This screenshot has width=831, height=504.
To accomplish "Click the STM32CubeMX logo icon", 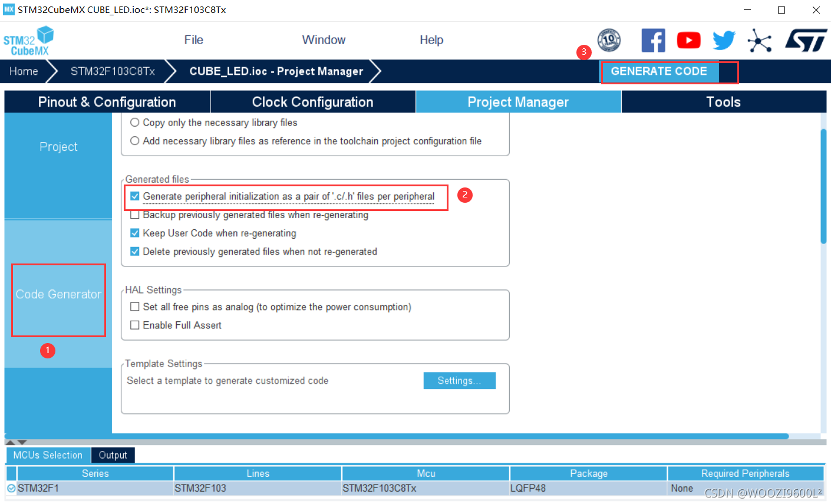I will [x=28, y=41].
